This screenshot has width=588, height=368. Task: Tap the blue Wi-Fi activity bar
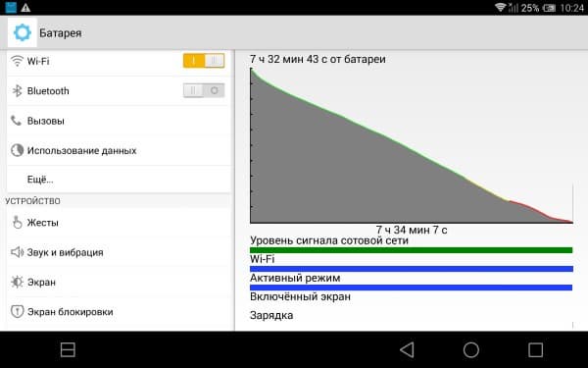click(412, 269)
